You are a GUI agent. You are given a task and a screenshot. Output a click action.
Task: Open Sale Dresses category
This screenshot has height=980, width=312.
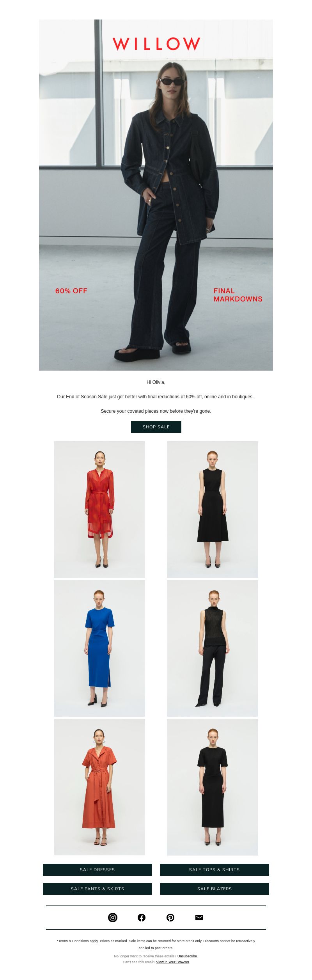point(97,870)
